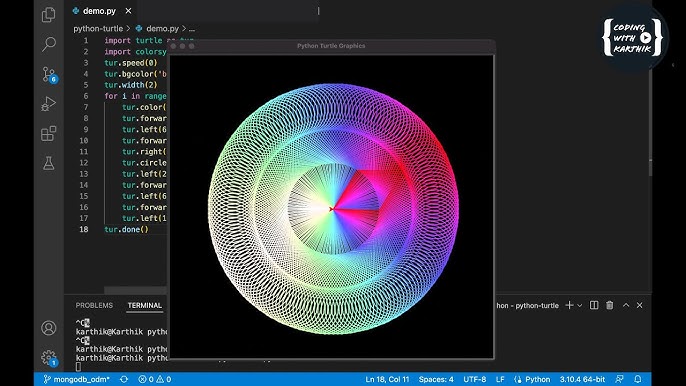Open the Testing flask icon
686x386 pixels.
[49, 163]
